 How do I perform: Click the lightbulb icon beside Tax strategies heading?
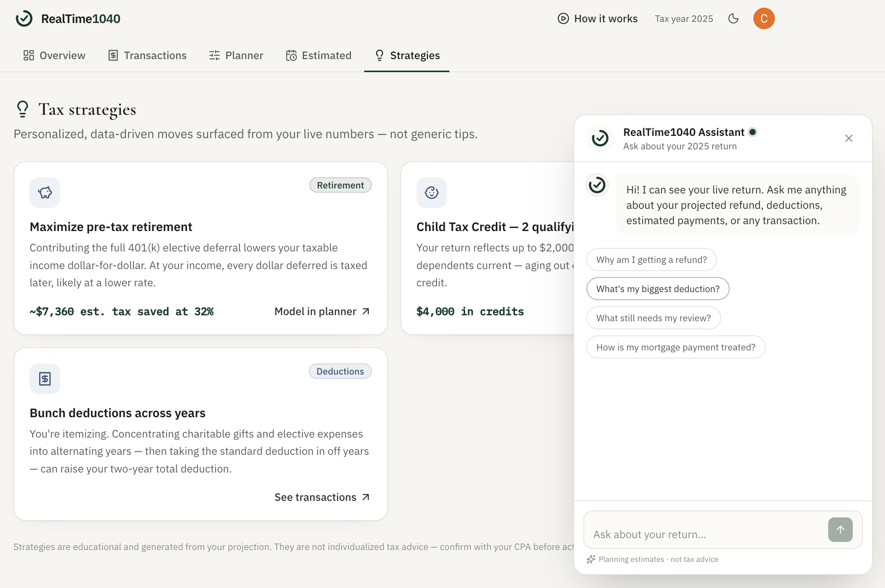point(23,109)
